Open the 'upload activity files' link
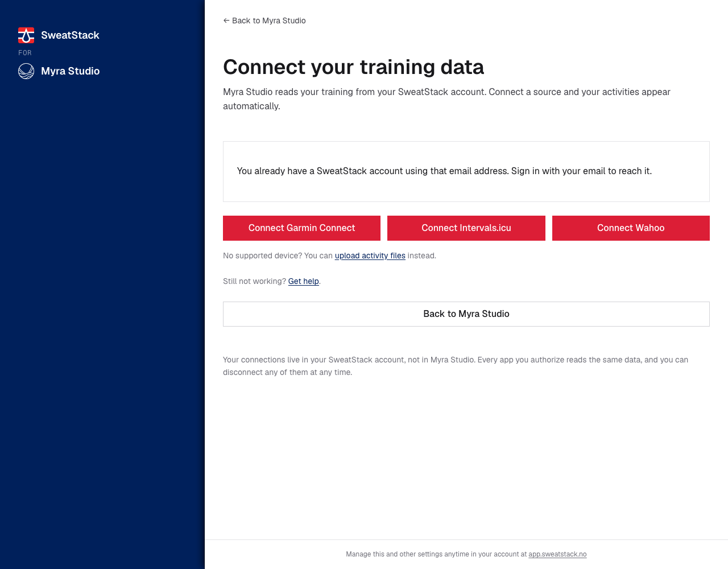 coord(370,255)
